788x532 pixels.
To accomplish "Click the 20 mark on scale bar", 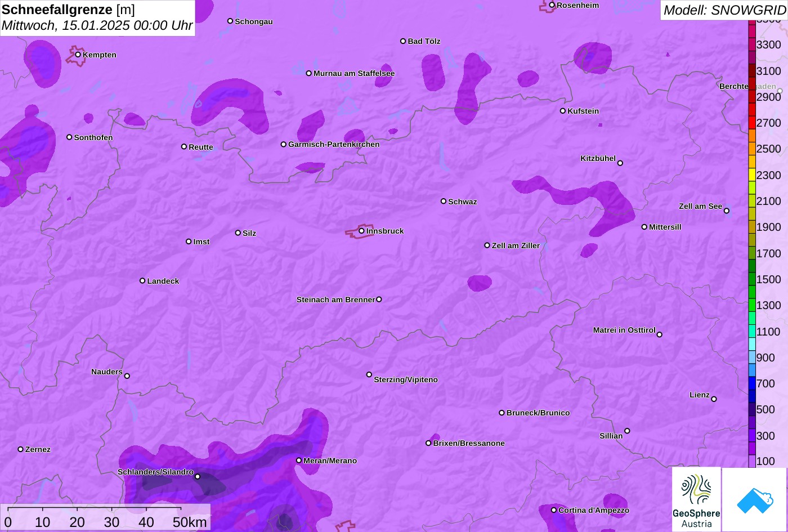I will click(77, 522).
